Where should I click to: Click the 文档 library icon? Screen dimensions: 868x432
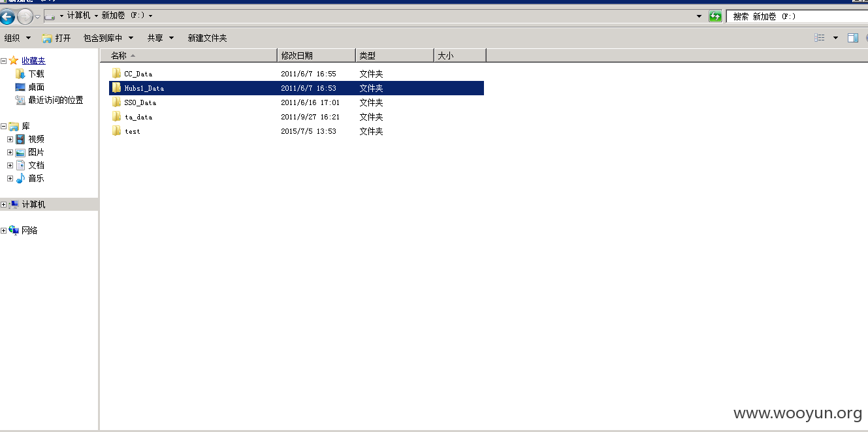pos(20,165)
